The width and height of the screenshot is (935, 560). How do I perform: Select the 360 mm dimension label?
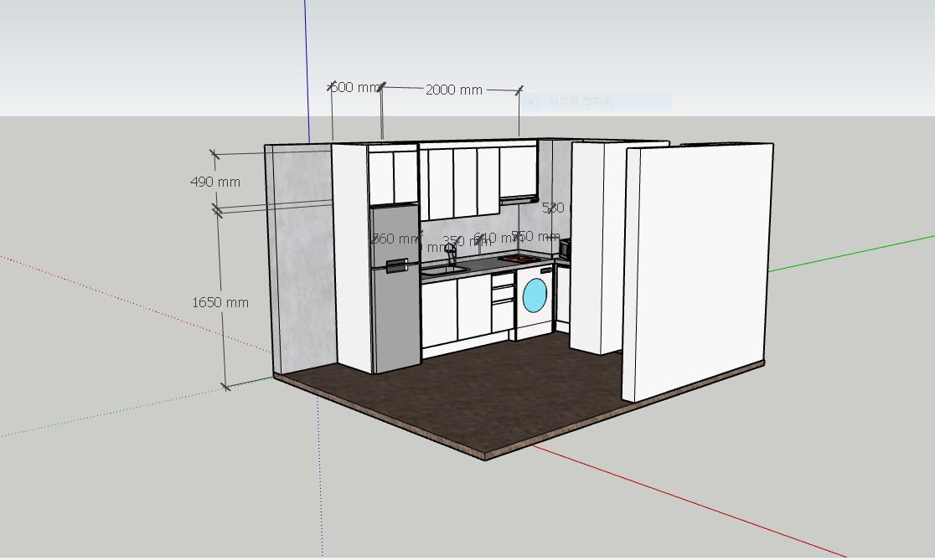click(x=396, y=239)
